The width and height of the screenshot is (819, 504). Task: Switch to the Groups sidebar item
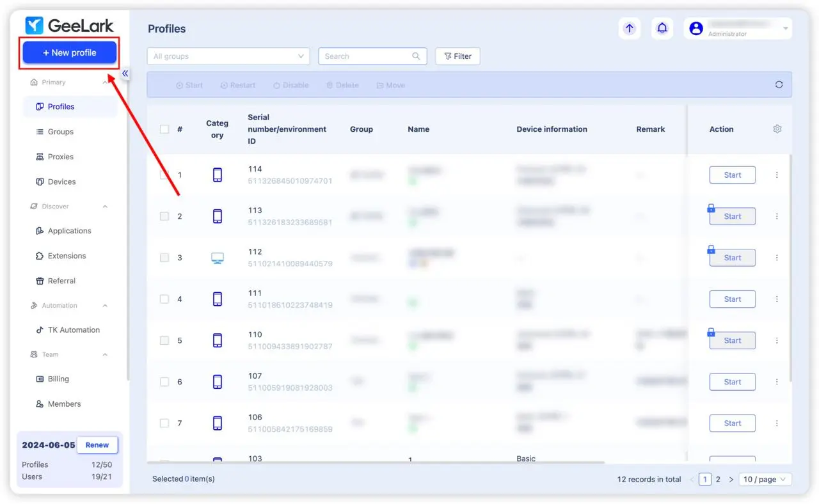pos(60,132)
